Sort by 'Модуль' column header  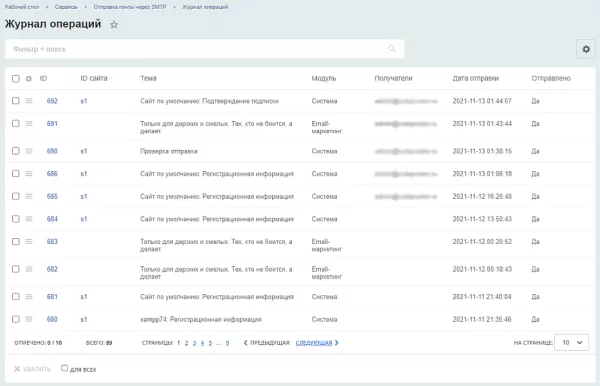point(324,78)
